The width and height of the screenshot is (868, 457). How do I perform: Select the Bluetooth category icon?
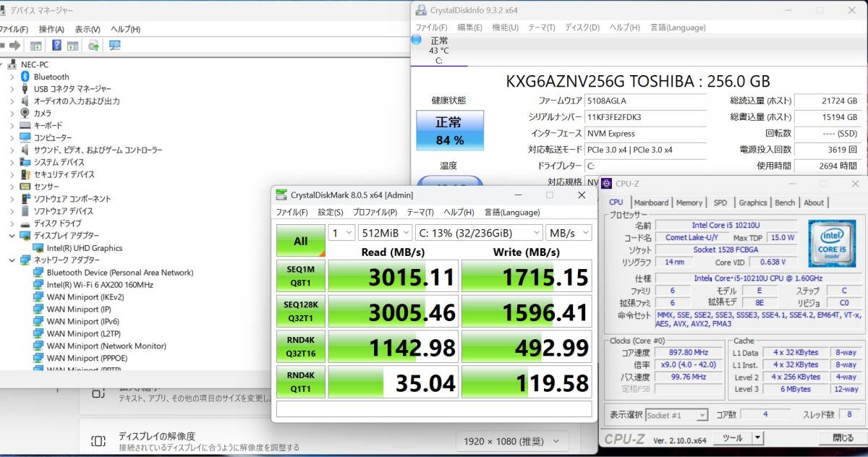25,77
